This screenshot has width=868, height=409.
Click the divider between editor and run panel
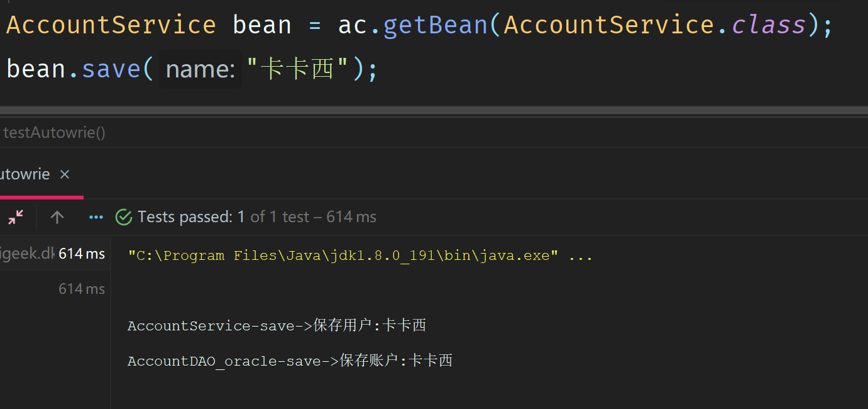[x=434, y=111]
